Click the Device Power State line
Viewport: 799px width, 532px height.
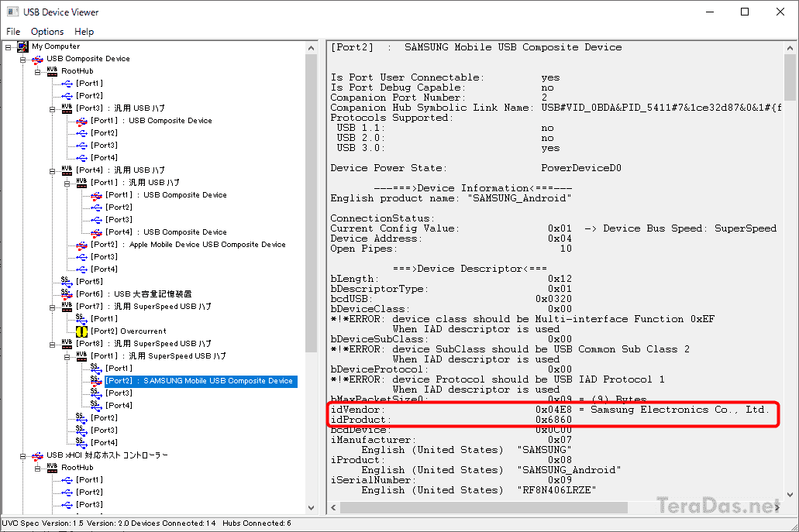coord(475,169)
